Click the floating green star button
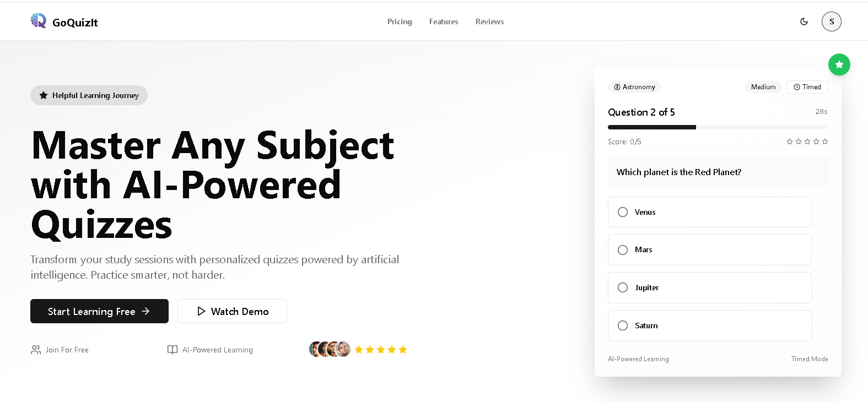The width and height of the screenshot is (868, 402). tap(839, 64)
